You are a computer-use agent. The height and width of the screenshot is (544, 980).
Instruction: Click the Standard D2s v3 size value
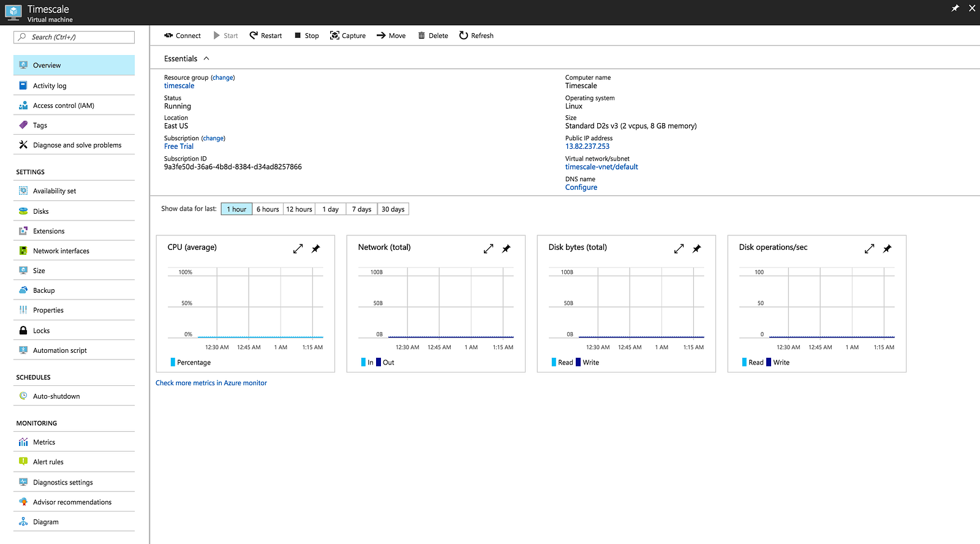(x=631, y=126)
